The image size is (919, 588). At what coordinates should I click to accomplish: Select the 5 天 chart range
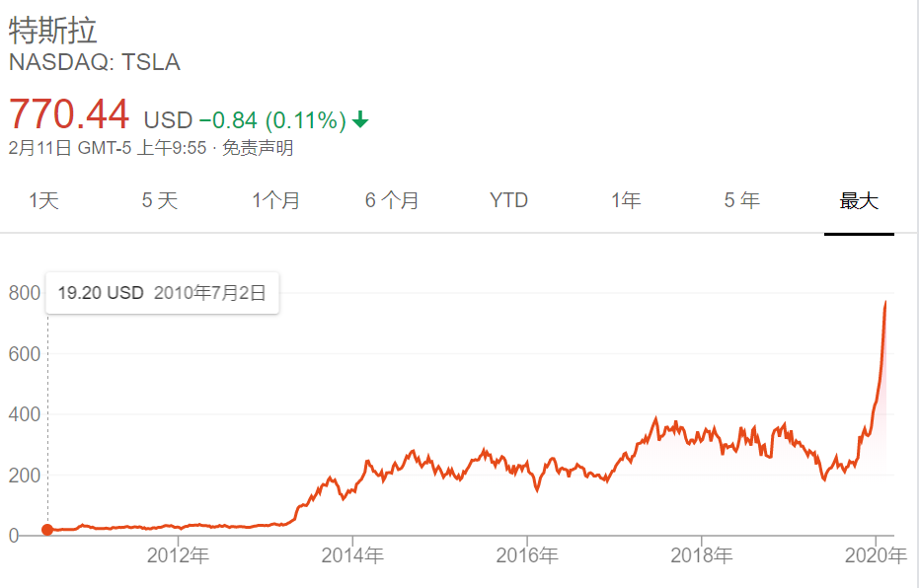(x=160, y=201)
